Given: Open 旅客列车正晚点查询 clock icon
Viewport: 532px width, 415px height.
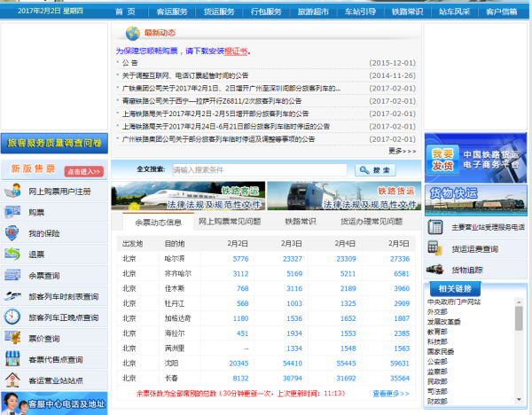Looking at the screenshot, I should click(12, 317).
